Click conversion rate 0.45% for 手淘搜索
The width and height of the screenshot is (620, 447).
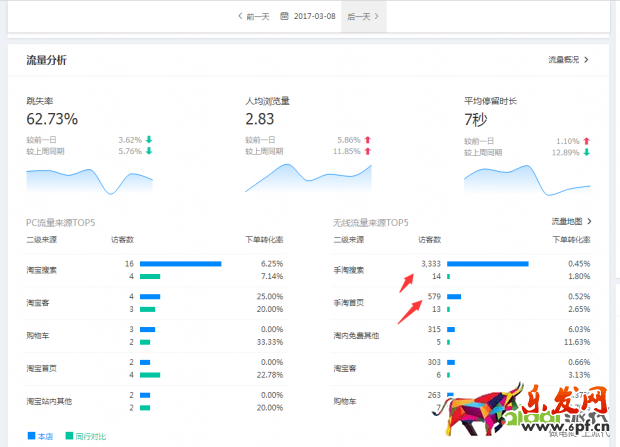(579, 264)
